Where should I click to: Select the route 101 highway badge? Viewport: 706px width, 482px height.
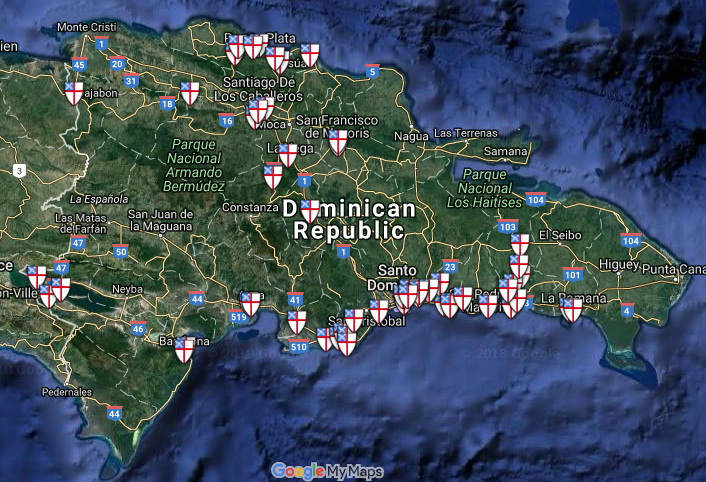pos(573,274)
